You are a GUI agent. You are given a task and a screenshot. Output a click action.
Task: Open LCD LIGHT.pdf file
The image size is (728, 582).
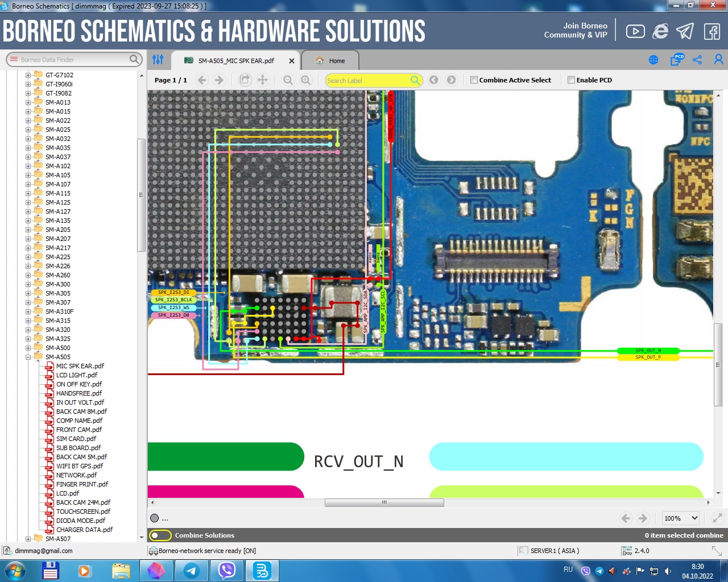(77, 375)
